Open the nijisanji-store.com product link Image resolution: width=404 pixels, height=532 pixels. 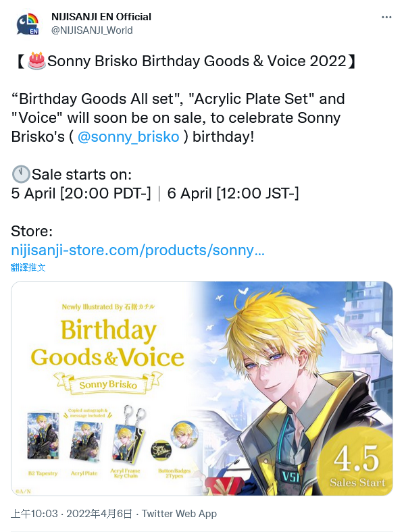point(138,250)
